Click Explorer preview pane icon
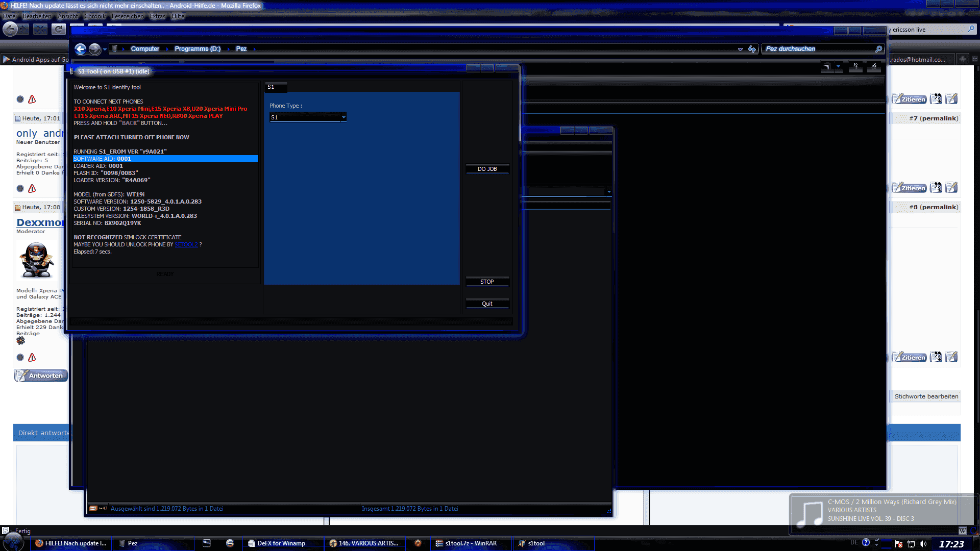This screenshot has height=551, width=980. pos(855,66)
